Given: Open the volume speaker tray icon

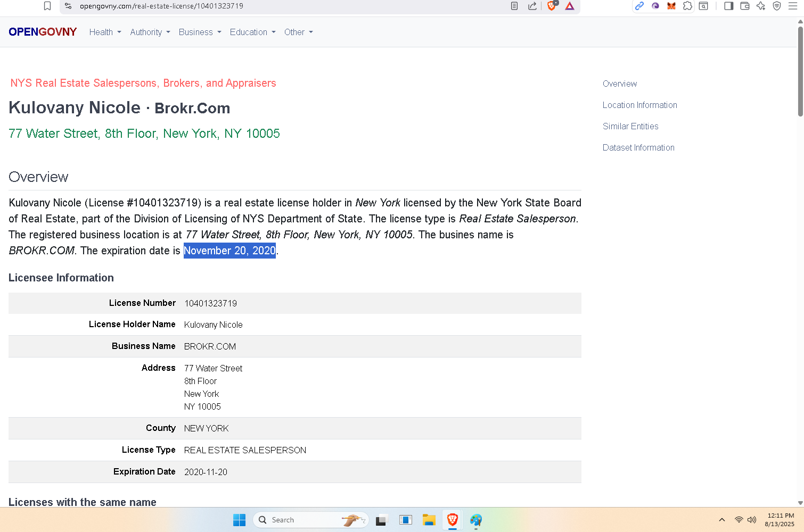Looking at the screenshot, I should [752, 520].
